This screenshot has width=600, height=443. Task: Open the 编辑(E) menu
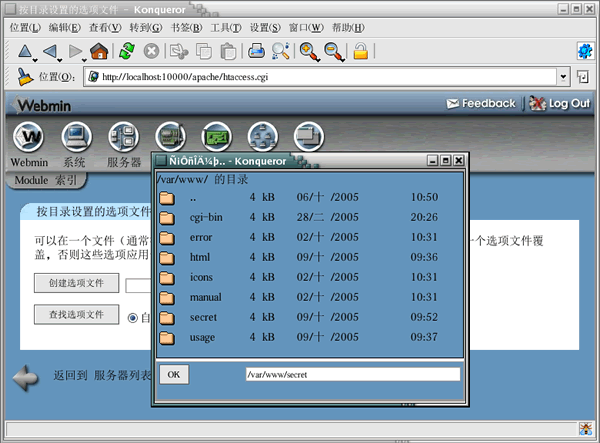[x=65, y=28]
